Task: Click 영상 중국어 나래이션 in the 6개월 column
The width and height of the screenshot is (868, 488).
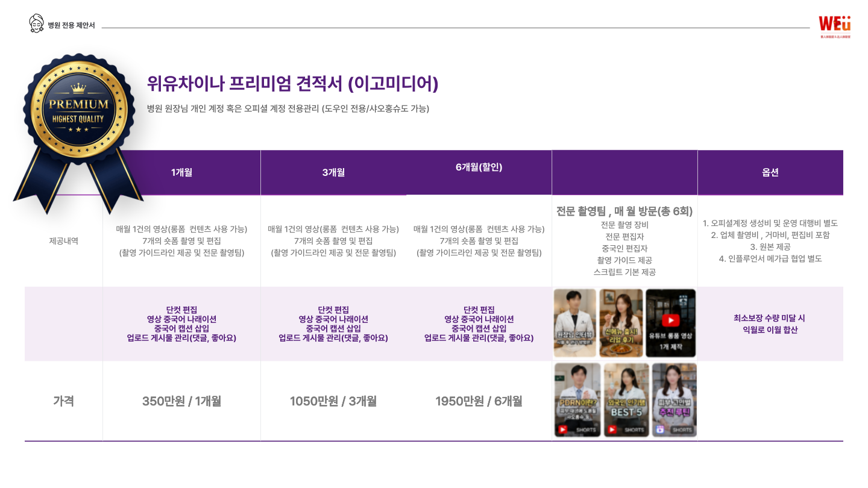Action: tap(479, 319)
